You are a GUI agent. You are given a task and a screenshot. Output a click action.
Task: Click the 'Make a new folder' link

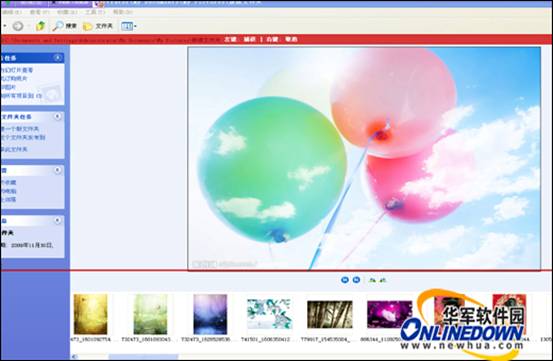click(20, 129)
